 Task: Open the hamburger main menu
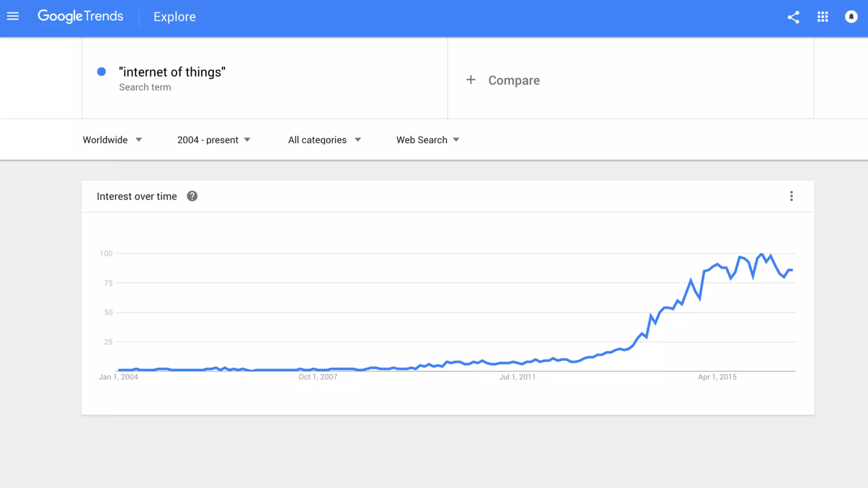(x=13, y=17)
